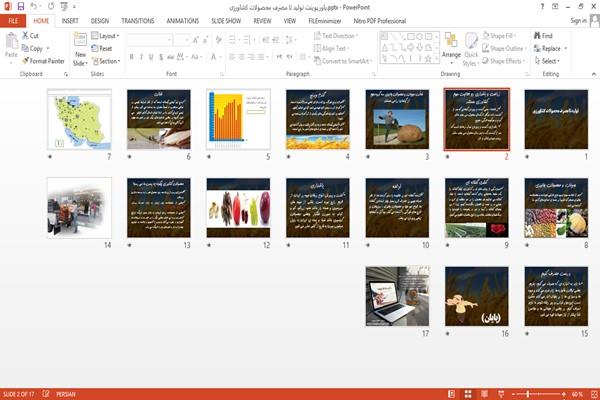600x400 pixels.
Task: Click Align Text button
Action: (x=331, y=48)
